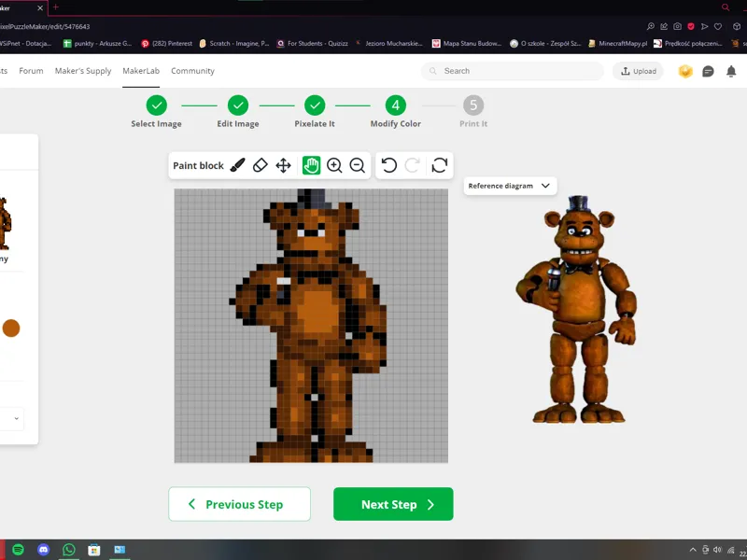Image resolution: width=747 pixels, height=560 pixels.
Task: Close the current browser tab
Action: [40, 7]
